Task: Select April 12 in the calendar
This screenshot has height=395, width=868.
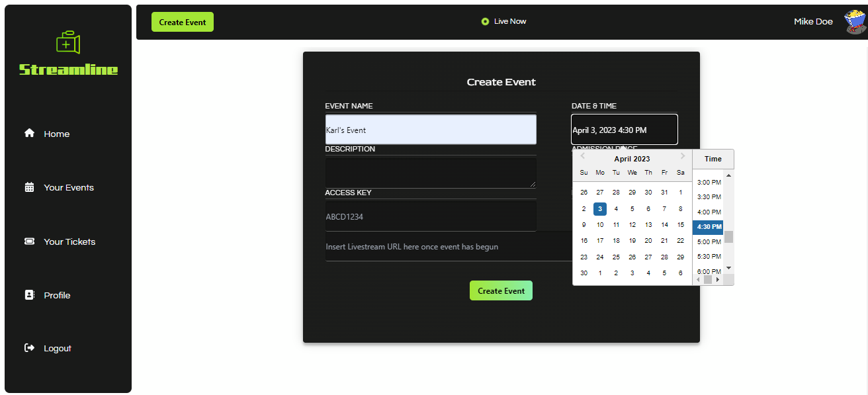Action: pos(632,225)
